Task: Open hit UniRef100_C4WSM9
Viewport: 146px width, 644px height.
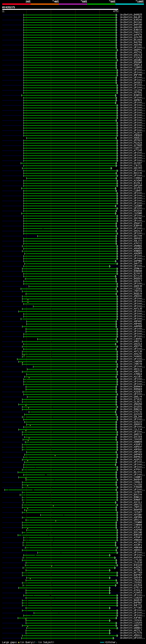Action: click(131, 361)
